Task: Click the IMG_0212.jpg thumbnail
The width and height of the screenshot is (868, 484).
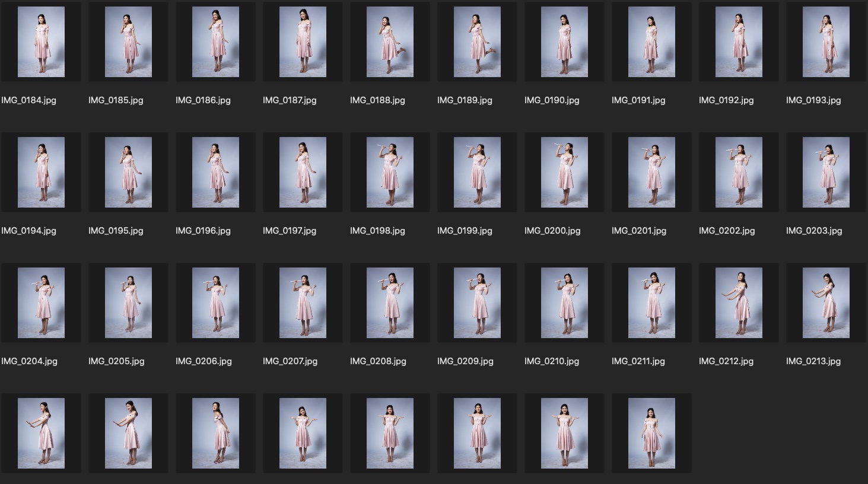Action: click(739, 303)
